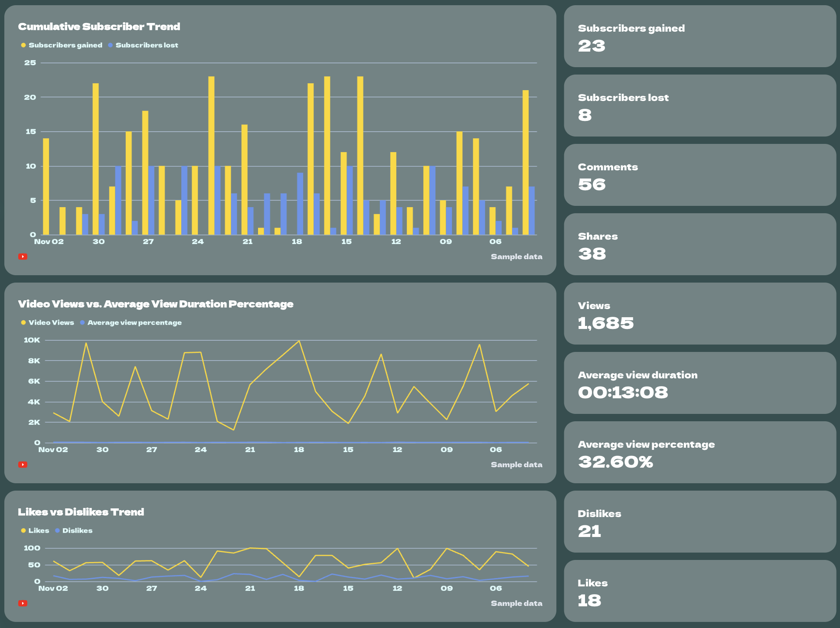Click the 10K peak on the video views line
The width and height of the screenshot is (840, 628).
pos(299,341)
